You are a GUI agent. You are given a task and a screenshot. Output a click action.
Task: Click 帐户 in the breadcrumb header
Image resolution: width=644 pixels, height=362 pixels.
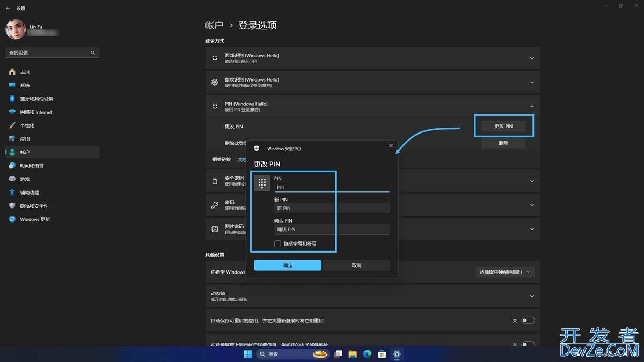pyautogui.click(x=214, y=25)
